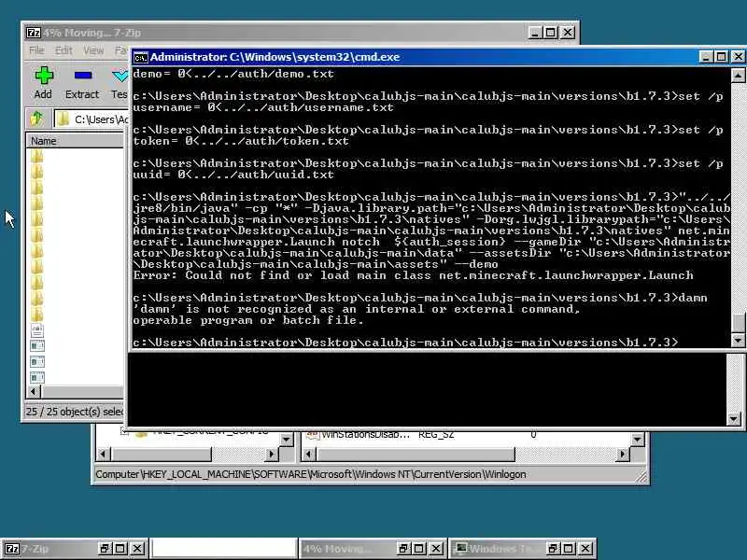Click the REG_SZ type cell in registry
Viewport: 747px width, 560px height.
point(436,434)
